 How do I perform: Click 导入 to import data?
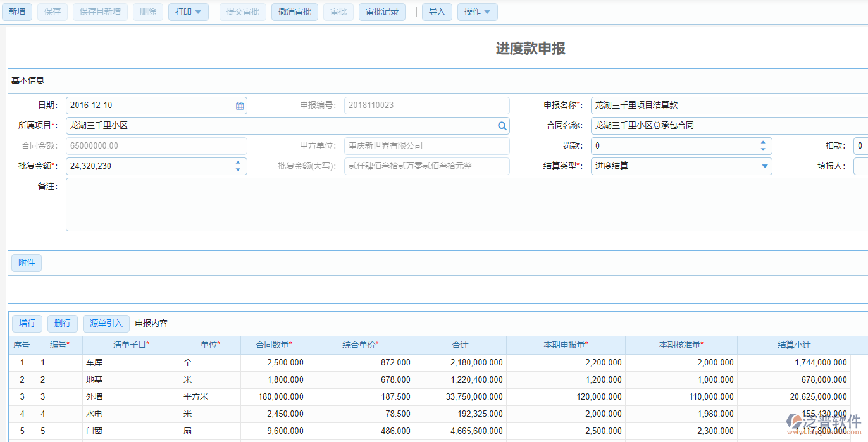(437, 11)
